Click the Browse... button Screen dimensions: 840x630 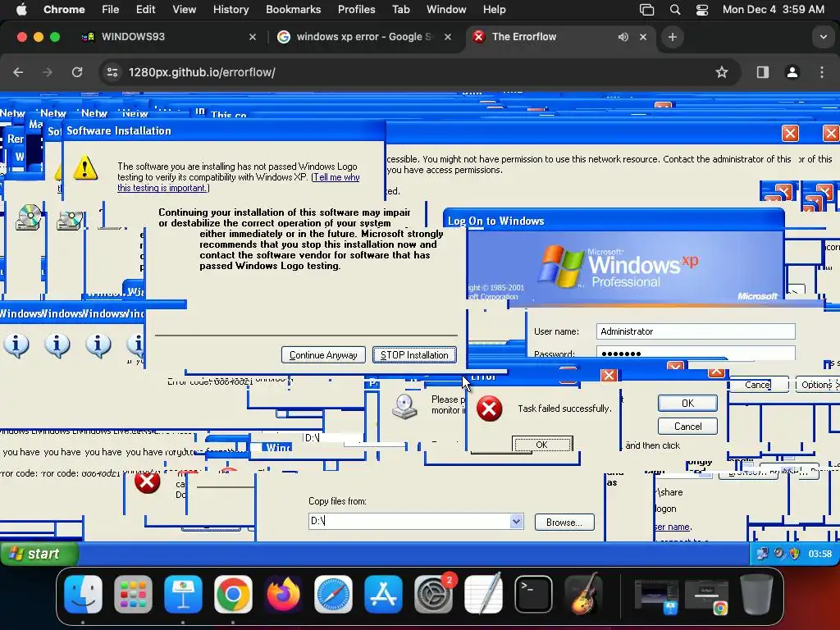pyautogui.click(x=564, y=523)
